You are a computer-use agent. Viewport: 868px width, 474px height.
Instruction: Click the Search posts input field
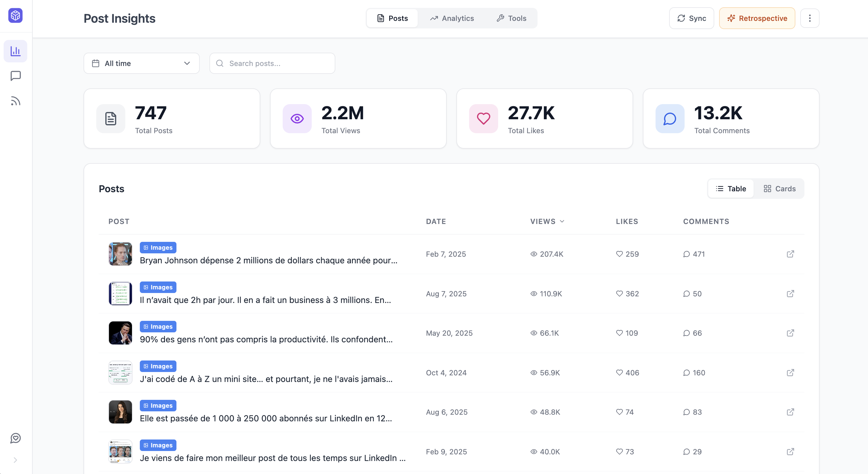[x=272, y=63]
